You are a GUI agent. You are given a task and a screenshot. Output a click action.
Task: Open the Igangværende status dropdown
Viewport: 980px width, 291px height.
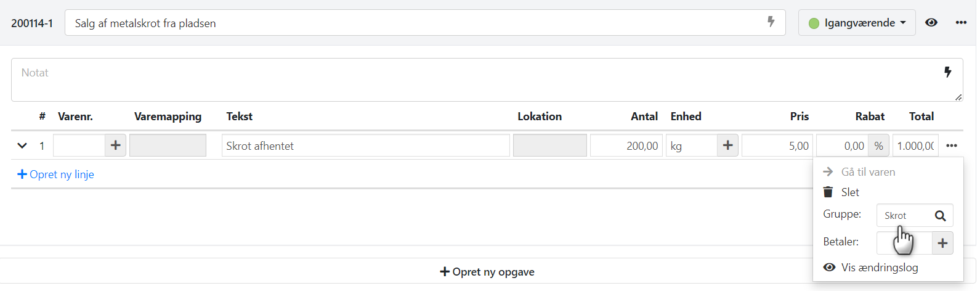(856, 23)
